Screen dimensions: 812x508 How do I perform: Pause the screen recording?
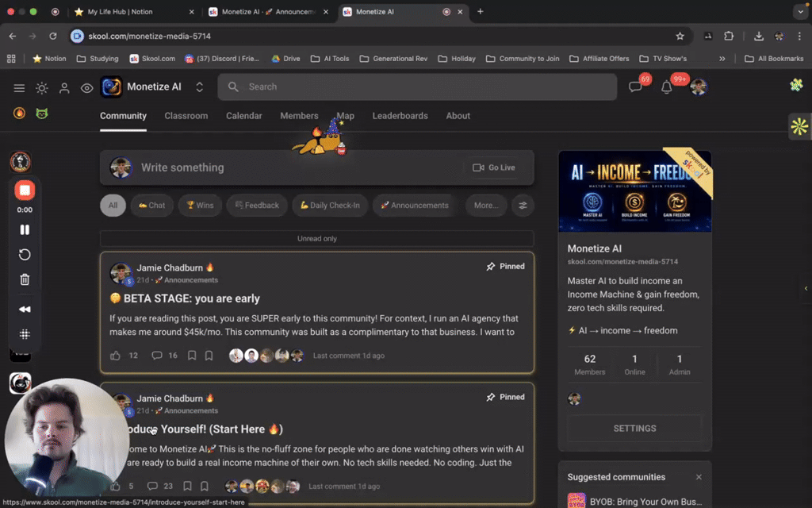click(x=25, y=229)
